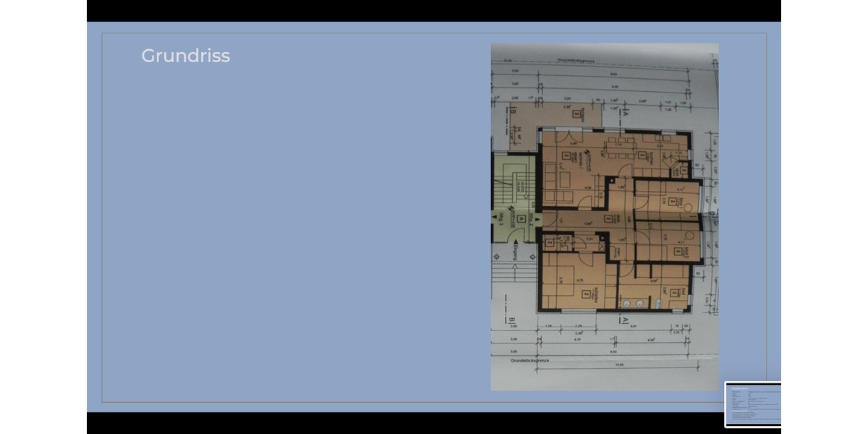Image resolution: width=868 pixels, height=434 pixels.
Task: Click section marker A at plan bottom
Action: 625,319
